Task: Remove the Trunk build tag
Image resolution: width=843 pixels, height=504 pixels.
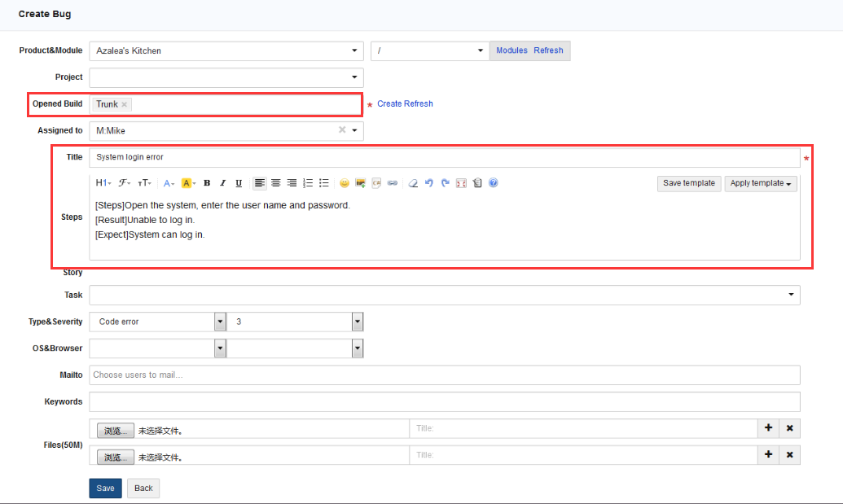Action: [125, 104]
